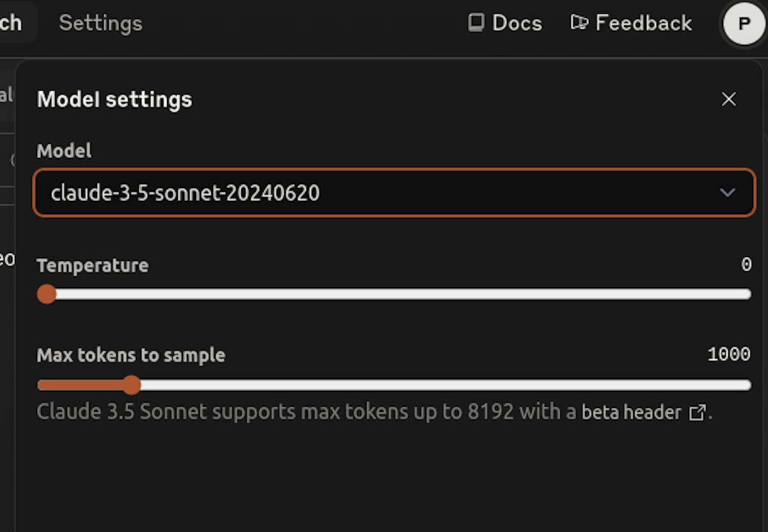Open the "P" user profile avatar
Image resolution: width=768 pixels, height=532 pixels.
743,24
